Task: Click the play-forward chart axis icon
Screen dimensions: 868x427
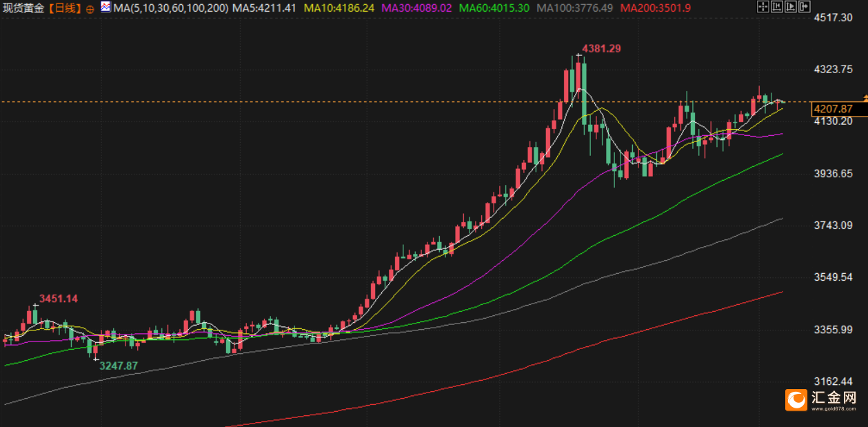Action: pos(791,7)
